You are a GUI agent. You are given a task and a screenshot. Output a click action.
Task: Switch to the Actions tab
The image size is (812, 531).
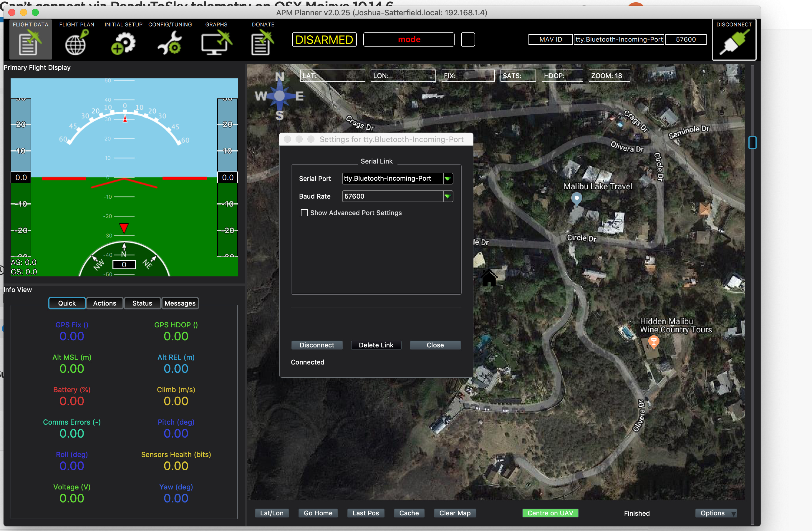[x=105, y=303]
